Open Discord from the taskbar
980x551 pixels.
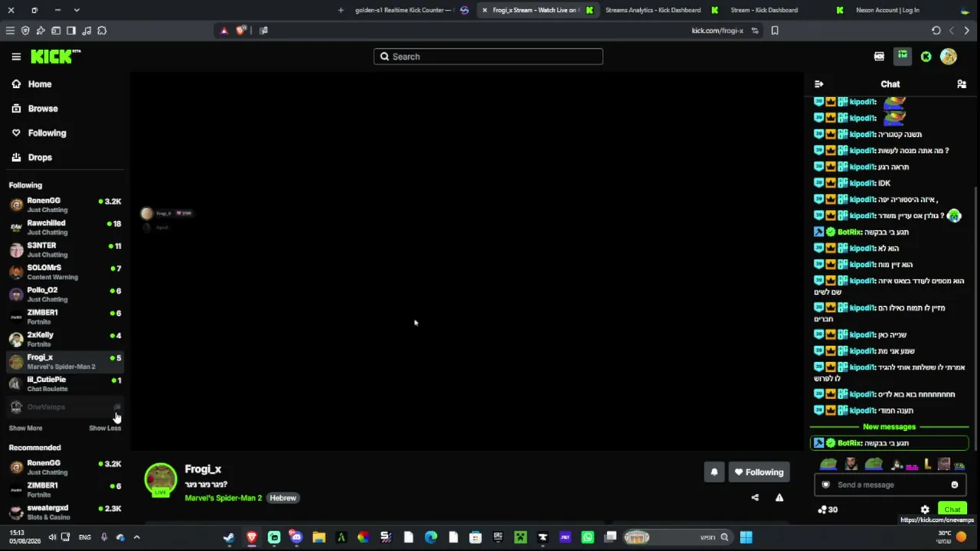(x=296, y=537)
